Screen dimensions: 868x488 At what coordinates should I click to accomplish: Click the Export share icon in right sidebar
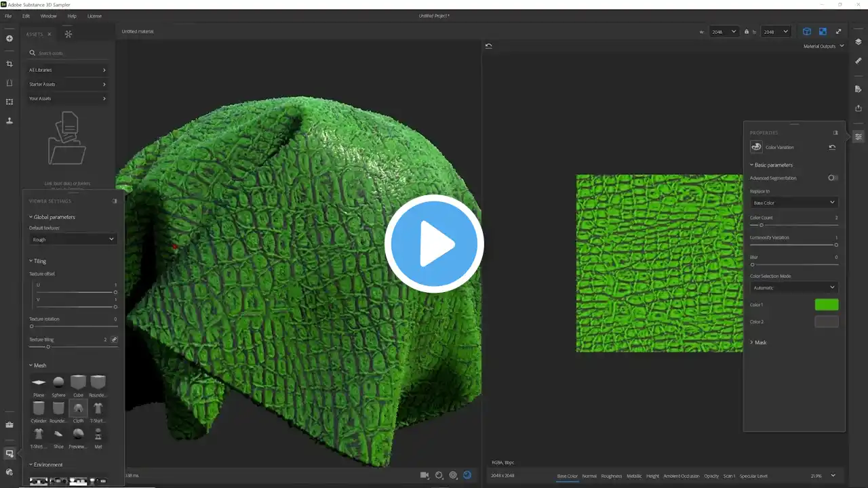[x=858, y=108]
